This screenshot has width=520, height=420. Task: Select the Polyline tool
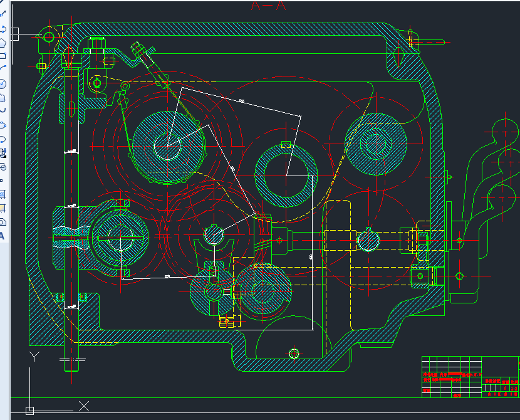coord(3,29)
